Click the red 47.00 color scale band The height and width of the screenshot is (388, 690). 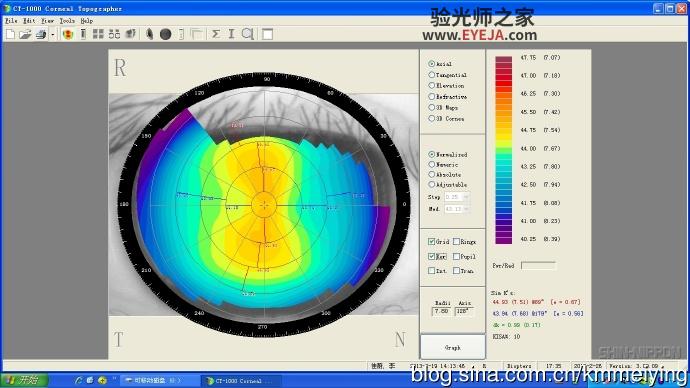[503, 76]
